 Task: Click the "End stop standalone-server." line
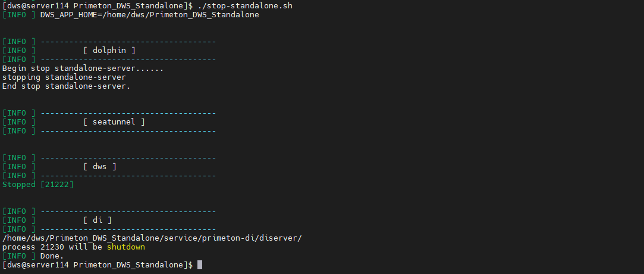point(66,86)
